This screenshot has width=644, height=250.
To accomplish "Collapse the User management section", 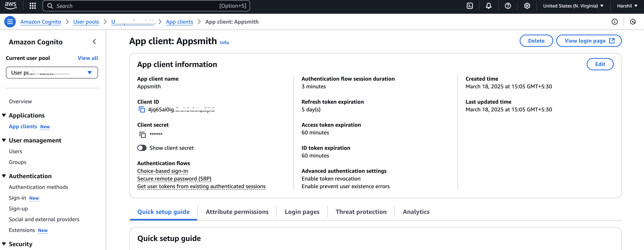I will point(4,140).
